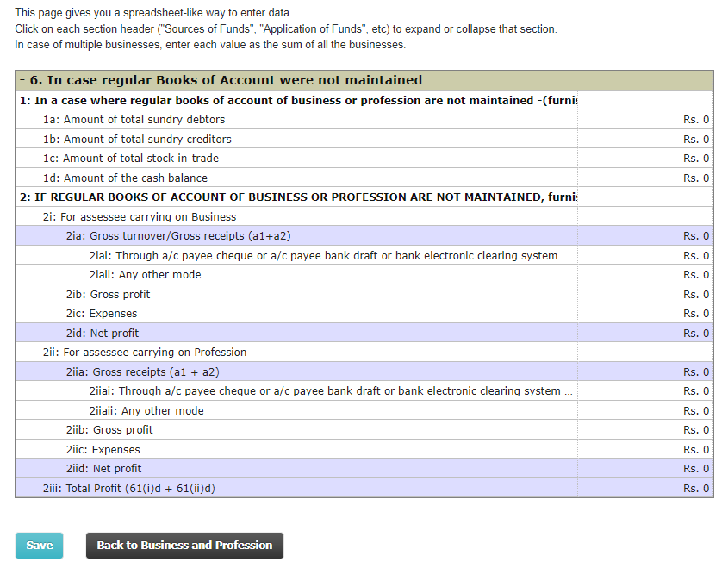Screen dimensions: 728x568
Task: Expand the section 6 header row
Action: (215, 79)
